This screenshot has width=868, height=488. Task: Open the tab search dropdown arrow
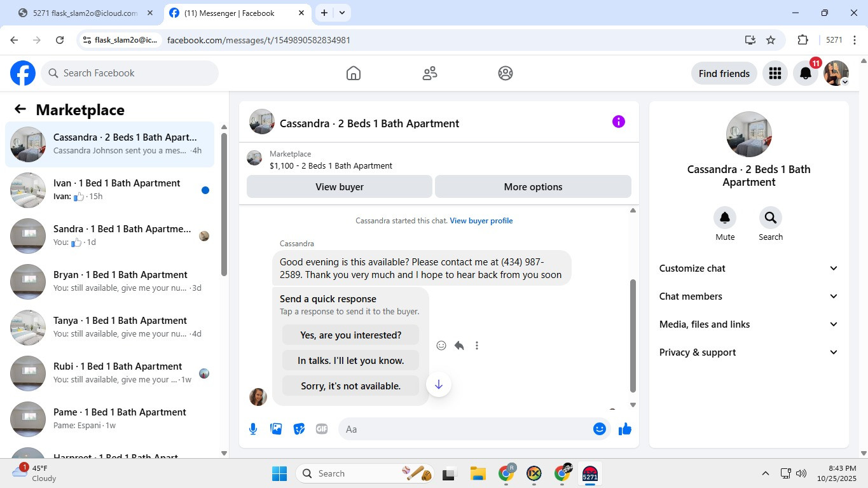[x=342, y=13]
